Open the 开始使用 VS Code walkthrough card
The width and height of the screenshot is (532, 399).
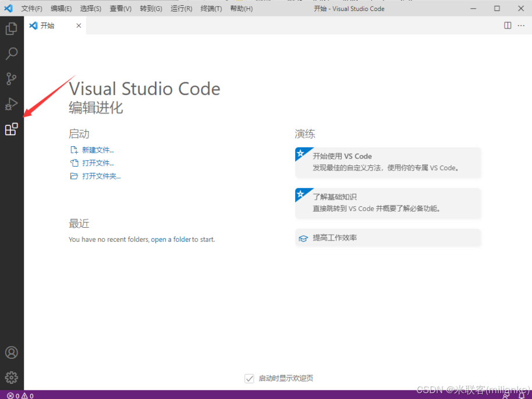pyautogui.click(x=388, y=163)
